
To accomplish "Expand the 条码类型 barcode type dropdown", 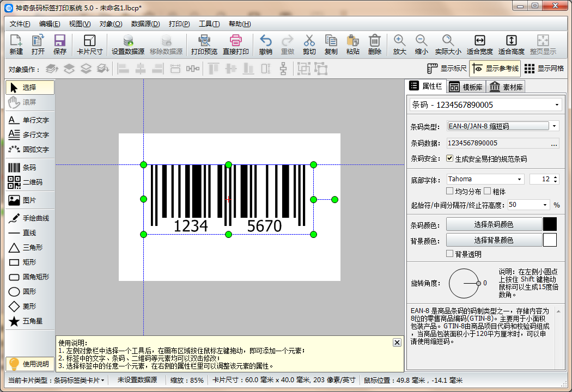I will click(x=555, y=126).
